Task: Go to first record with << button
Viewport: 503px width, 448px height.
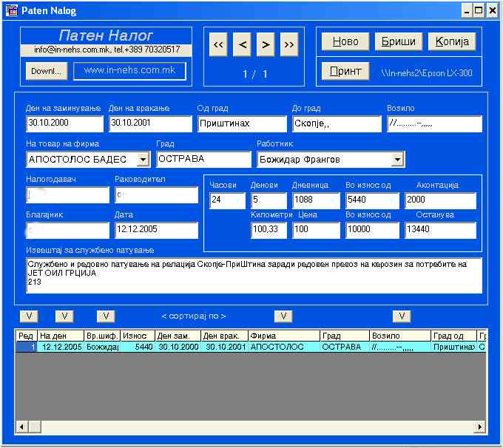Action: pyautogui.click(x=218, y=44)
